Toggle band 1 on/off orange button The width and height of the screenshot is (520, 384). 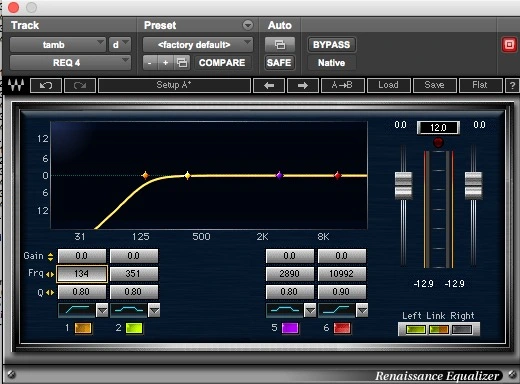[x=83, y=328]
